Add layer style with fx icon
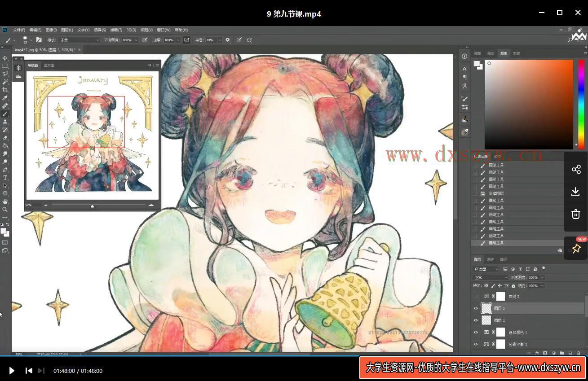 [537, 353]
